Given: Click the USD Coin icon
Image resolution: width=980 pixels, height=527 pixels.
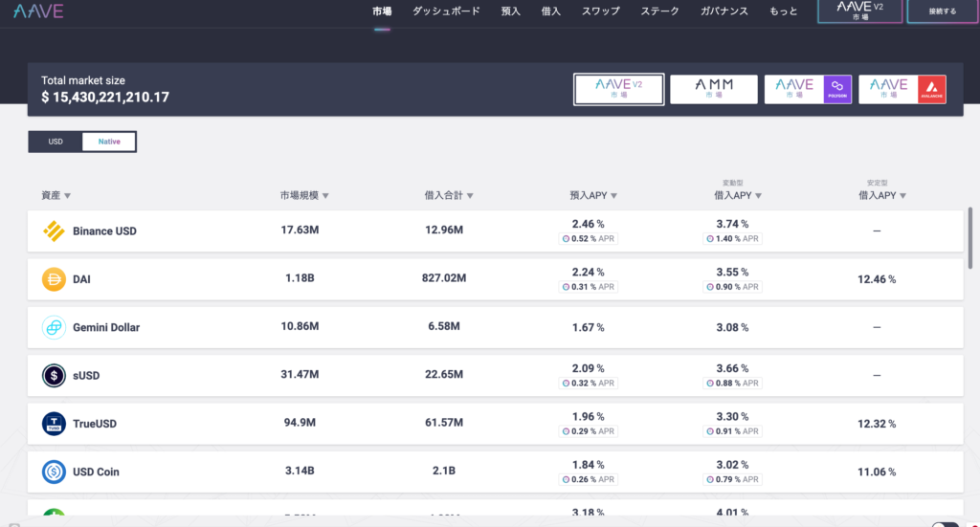Looking at the screenshot, I should click(x=54, y=472).
